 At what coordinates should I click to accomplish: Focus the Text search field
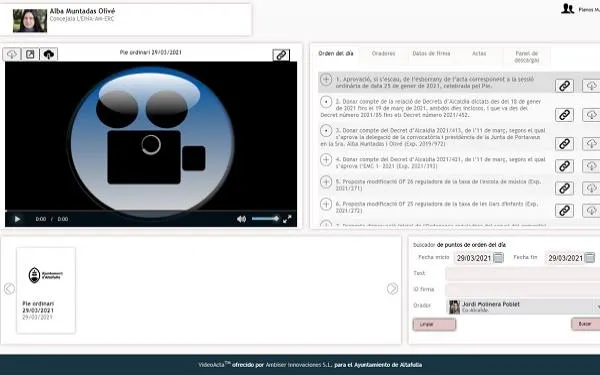(x=523, y=274)
